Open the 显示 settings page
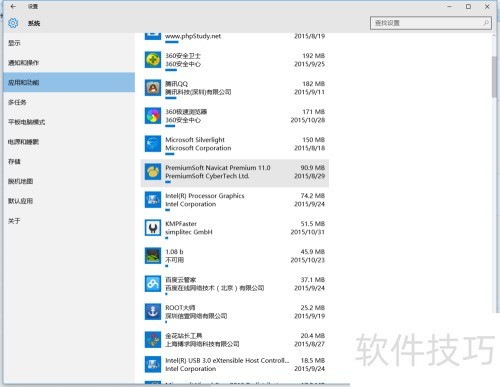 (x=69, y=43)
